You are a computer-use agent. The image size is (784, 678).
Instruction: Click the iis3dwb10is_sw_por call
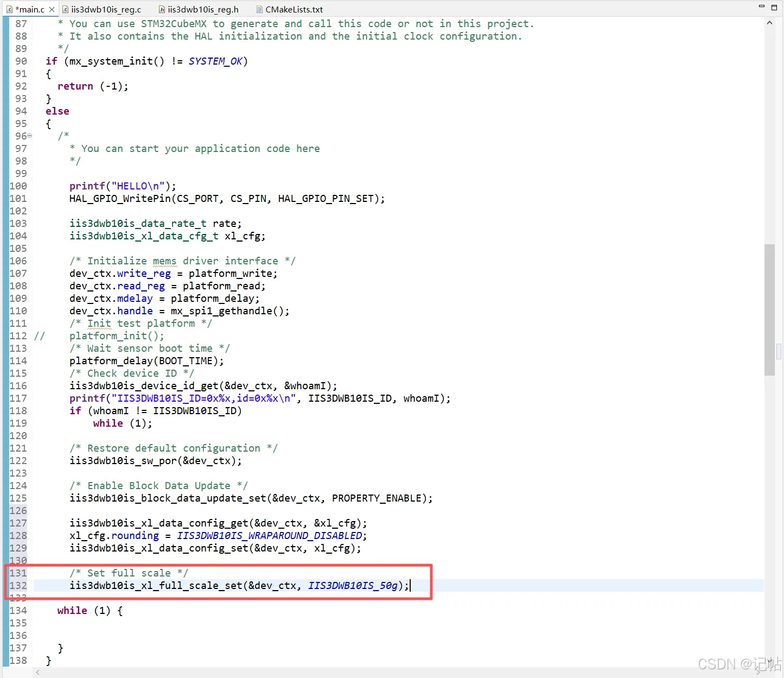(156, 461)
